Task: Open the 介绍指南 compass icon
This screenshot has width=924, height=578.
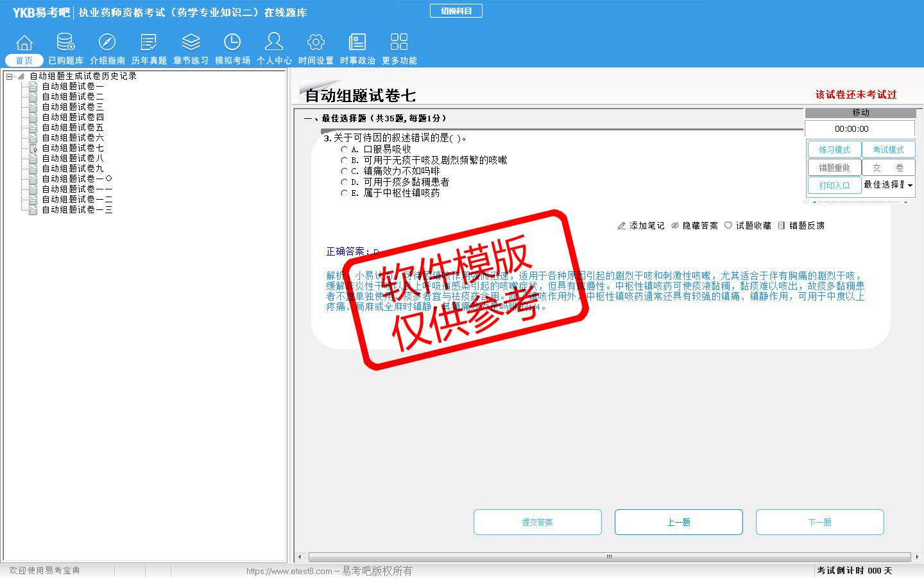Action: click(x=107, y=43)
